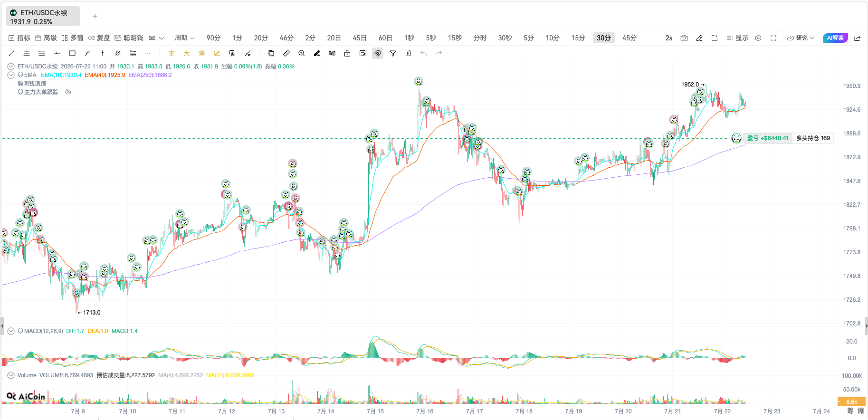Take a chart snapshot with camera icon
The image size is (868, 420).
pos(684,38)
